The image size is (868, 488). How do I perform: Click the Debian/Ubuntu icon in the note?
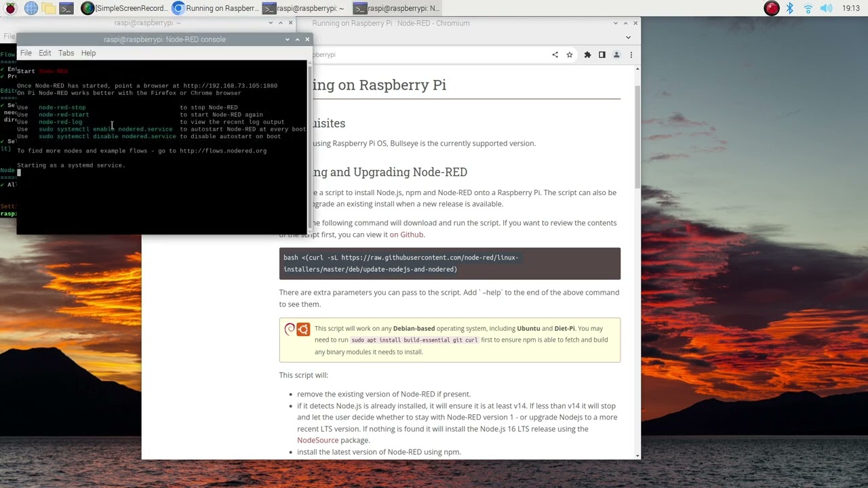[297, 329]
